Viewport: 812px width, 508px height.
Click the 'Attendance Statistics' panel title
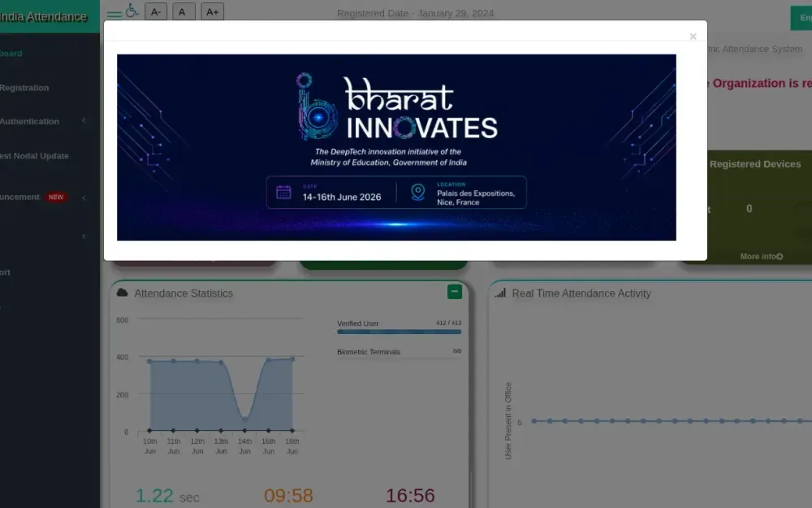tap(184, 293)
